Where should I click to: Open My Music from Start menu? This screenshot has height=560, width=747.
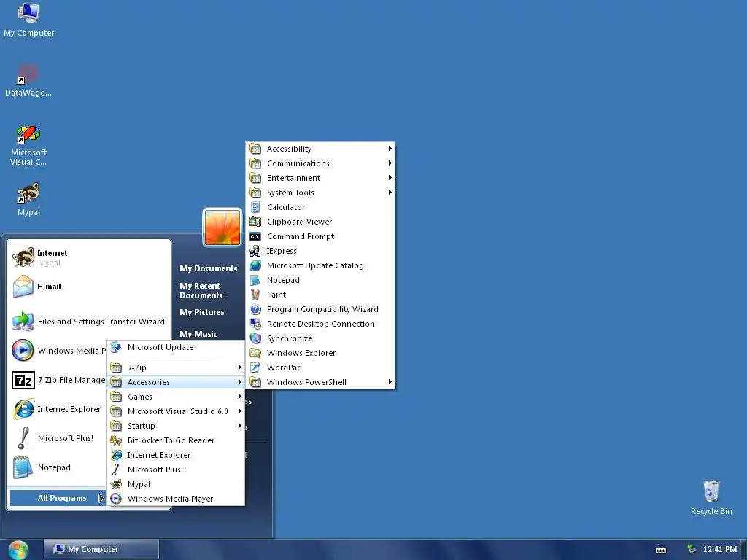pyautogui.click(x=198, y=334)
